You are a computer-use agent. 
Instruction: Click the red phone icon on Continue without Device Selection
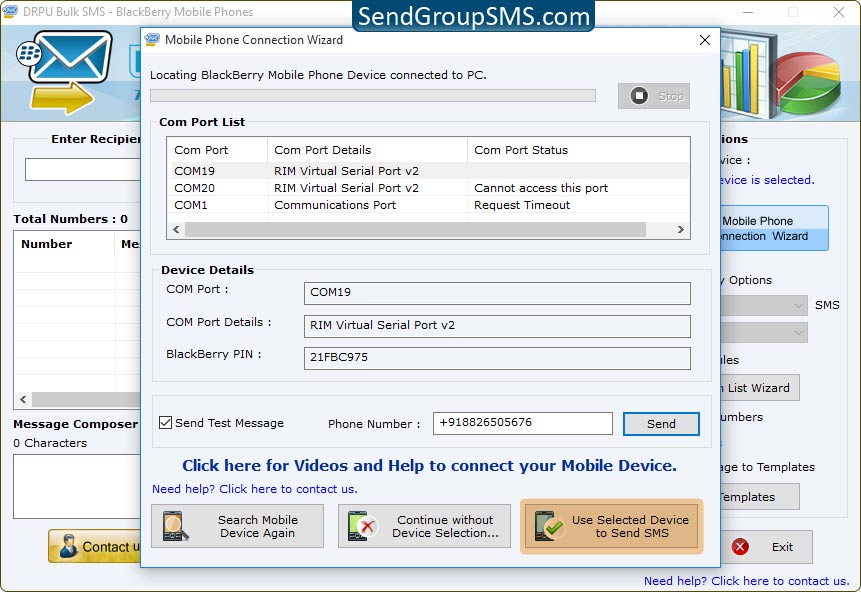pos(364,525)
